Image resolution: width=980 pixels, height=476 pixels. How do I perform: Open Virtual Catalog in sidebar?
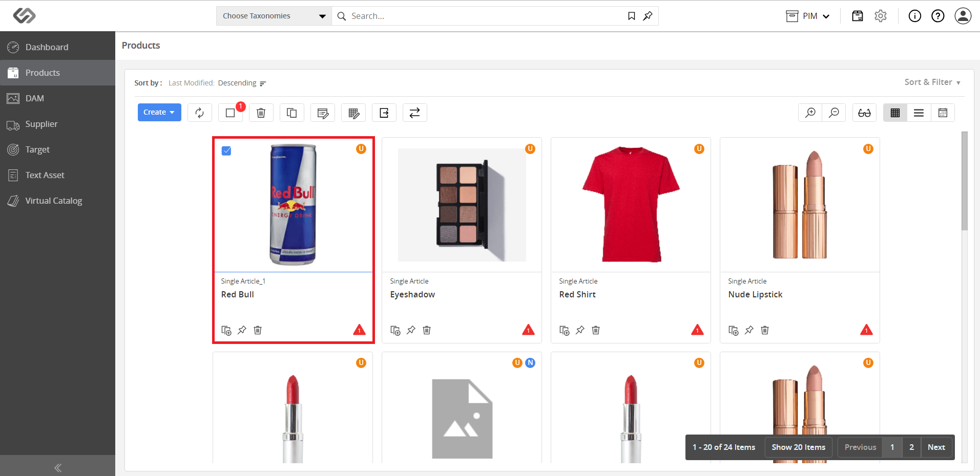click(57, 201)
